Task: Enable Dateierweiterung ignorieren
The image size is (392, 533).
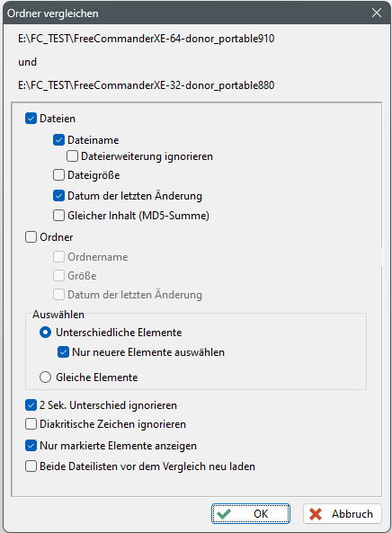Action: [x=72, y=156]
